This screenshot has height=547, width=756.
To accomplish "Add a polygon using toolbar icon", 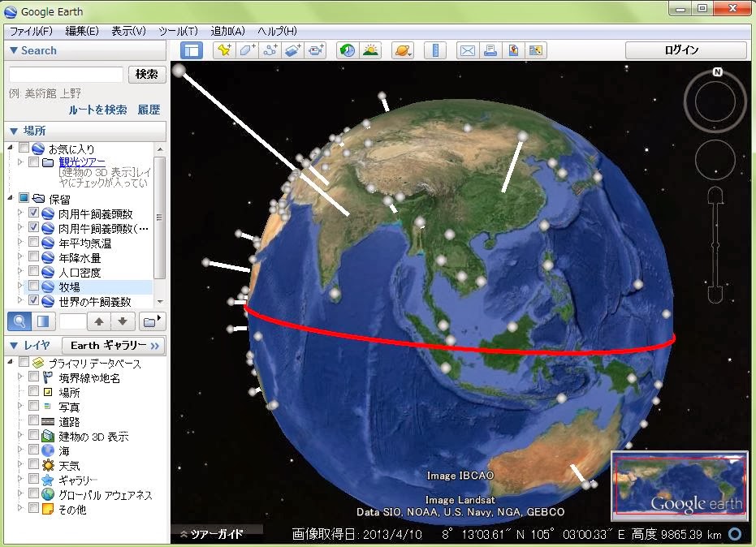I will [x=248, y=50].
